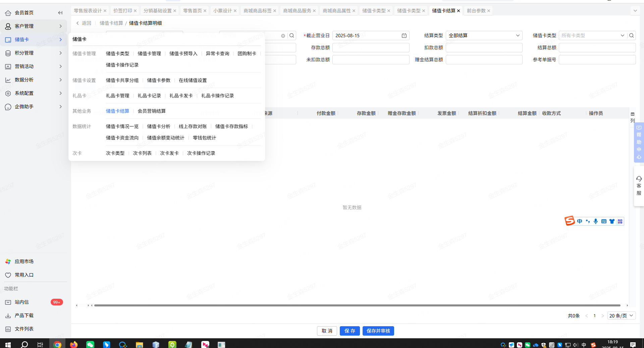Open 站内信 messages with 99+ badge
644x348 pixels.
coord(34,302)
